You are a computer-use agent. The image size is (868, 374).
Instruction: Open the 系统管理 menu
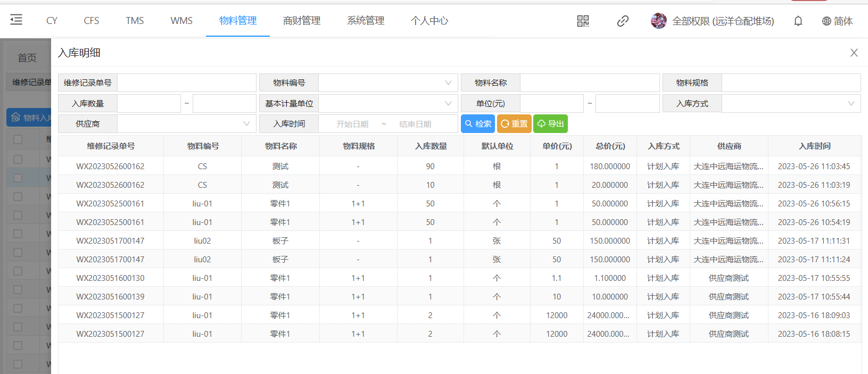click(x=366, y=21)
